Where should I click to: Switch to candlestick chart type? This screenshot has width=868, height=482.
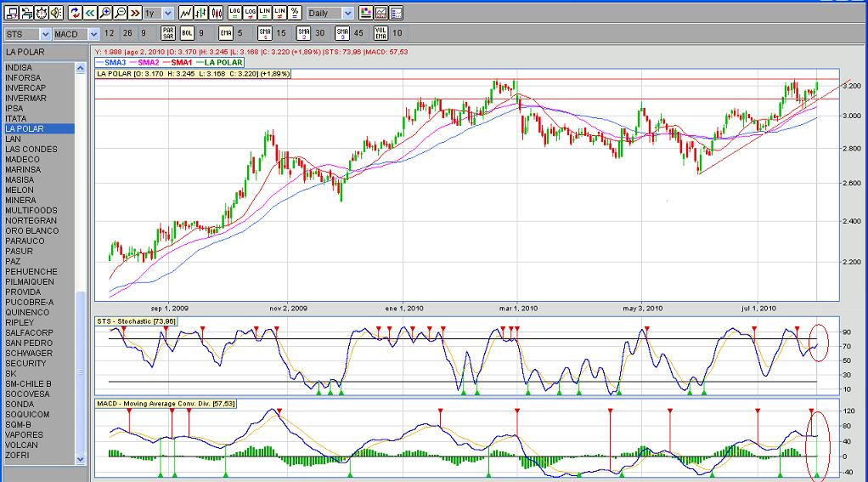[216, 13]
